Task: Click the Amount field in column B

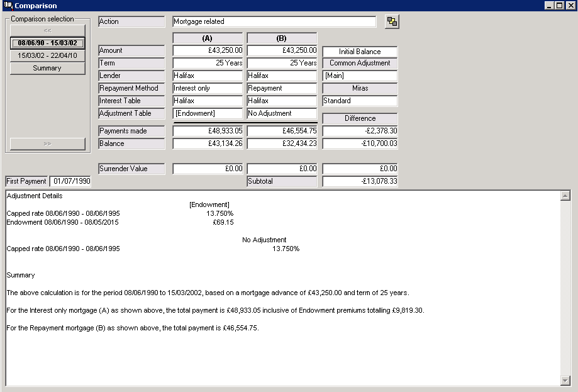Action: [x=282, y=50]
